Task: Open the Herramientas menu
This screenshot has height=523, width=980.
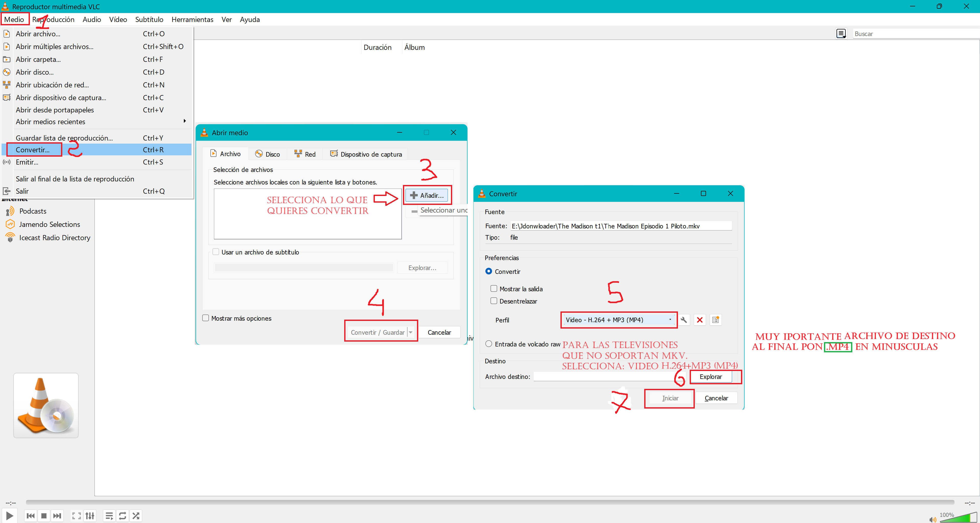Action: [x=192, y=19]
